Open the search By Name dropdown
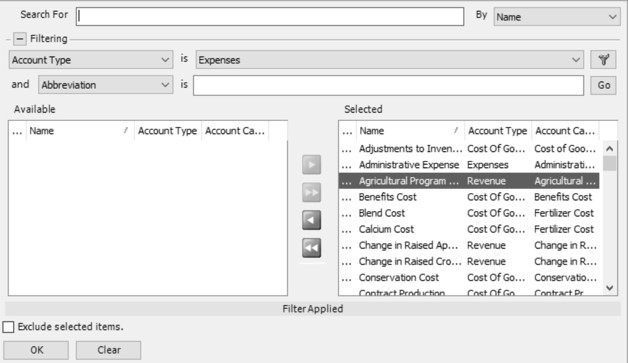628x363 pixels. point(557,17)
